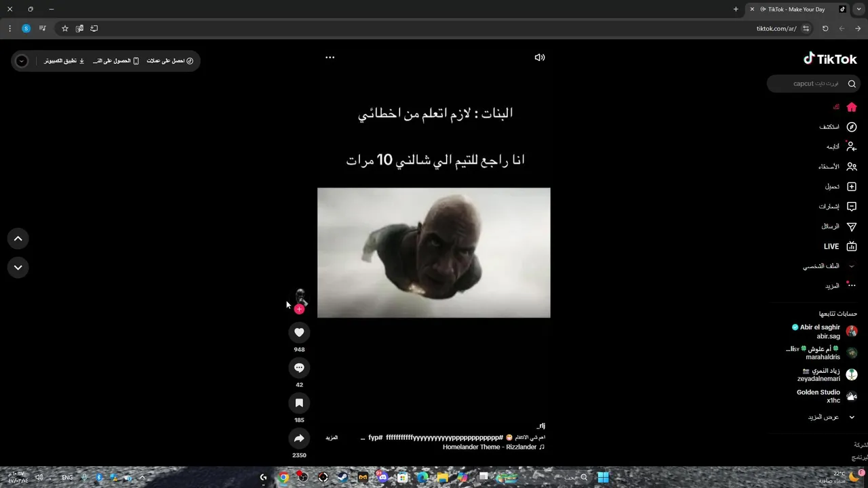Open the Homelander Theme - Rizzlander sound
This screenshot has height=488, width=868.
click(x=494, y=447)
